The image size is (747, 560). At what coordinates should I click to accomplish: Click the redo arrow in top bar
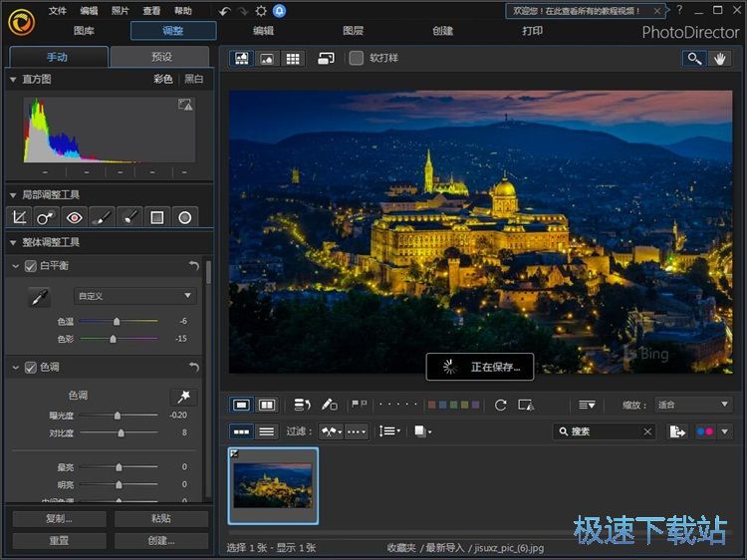pos(243,11)
